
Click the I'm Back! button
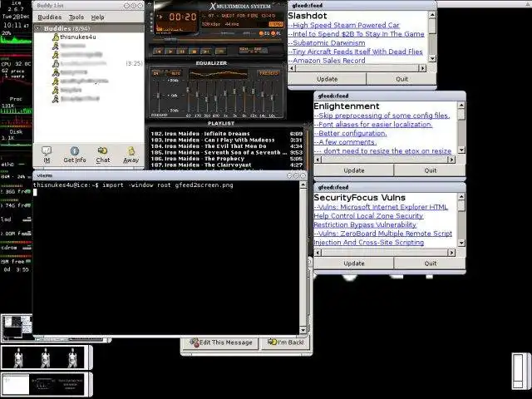tap(286, 342)
